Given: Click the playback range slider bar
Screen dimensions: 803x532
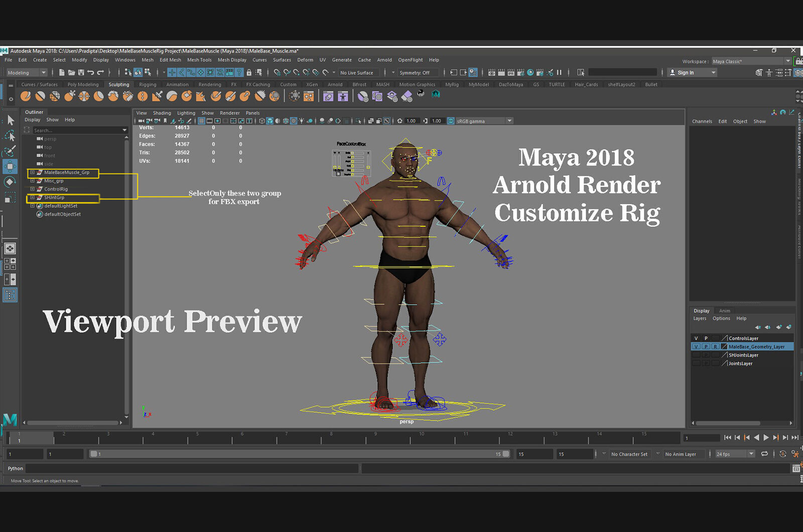Looking at the screenshot, I should click(x=299, y=454).
